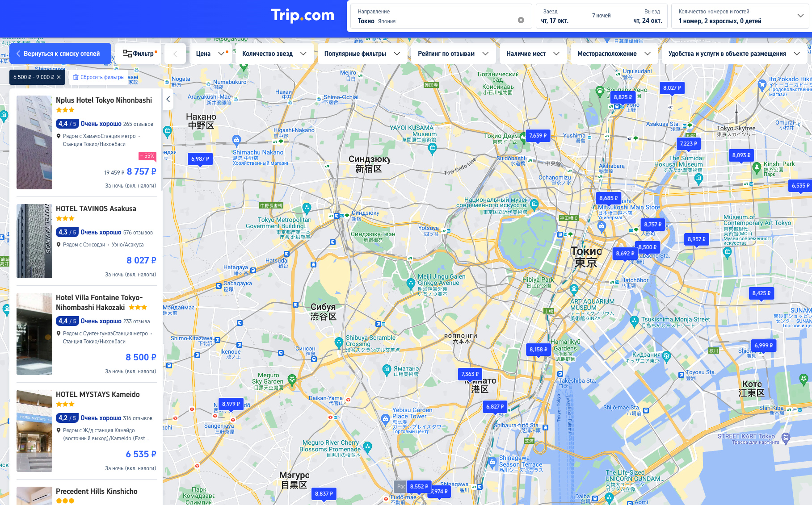Image resolution: width=812 pixels, height=505 pixels.
Task: Select the 8,979 ₽ map price marker
Action: (231, 404)
